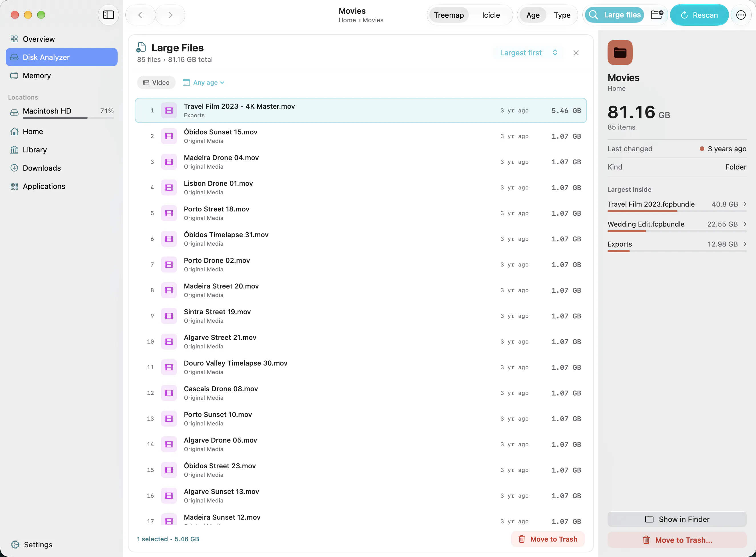Click the Library building icon

pyautogui.click(x=14, y=150)
